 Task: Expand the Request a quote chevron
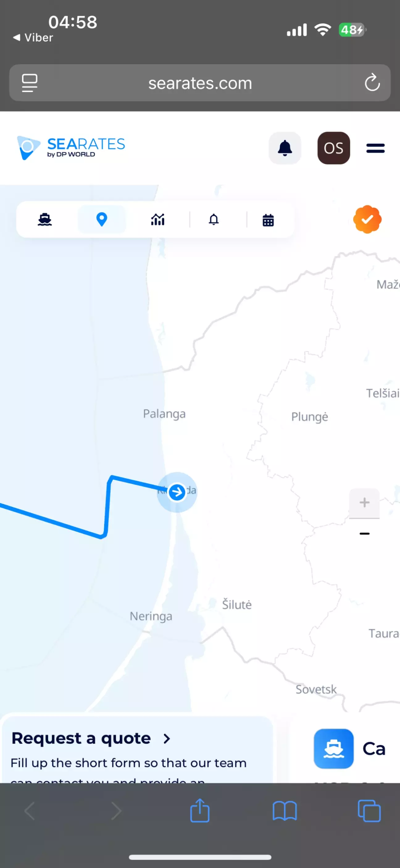[x=167, y=739]
